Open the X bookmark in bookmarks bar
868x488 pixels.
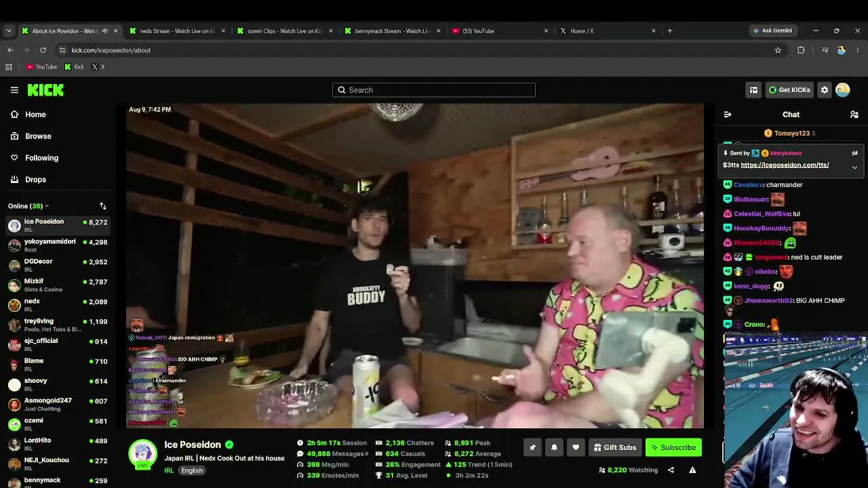(98, 67)
